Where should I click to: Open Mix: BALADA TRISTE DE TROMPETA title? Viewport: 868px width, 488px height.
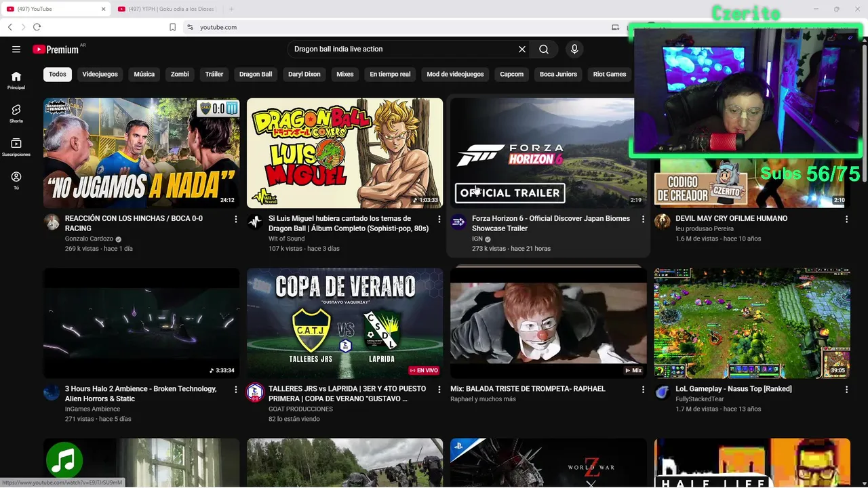click(528, 389)
